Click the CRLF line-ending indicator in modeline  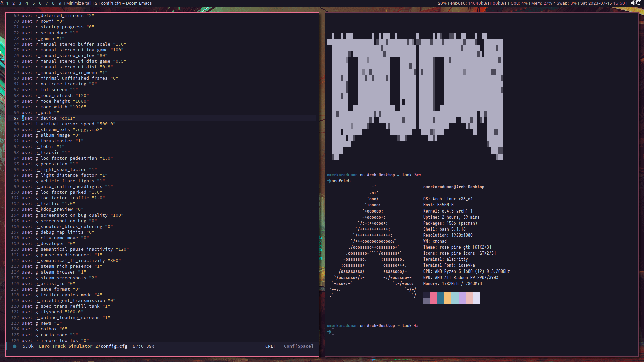(270, 346)
